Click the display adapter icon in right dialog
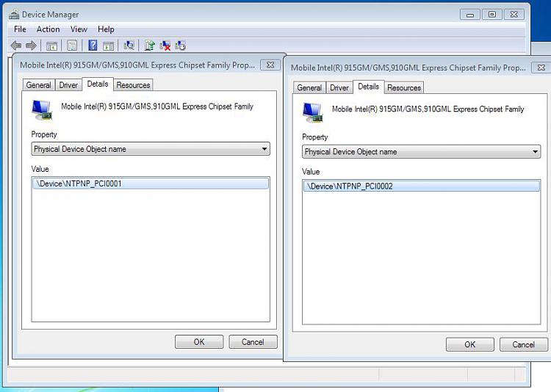Screen dimensions: 551x392 pos(313,113)
